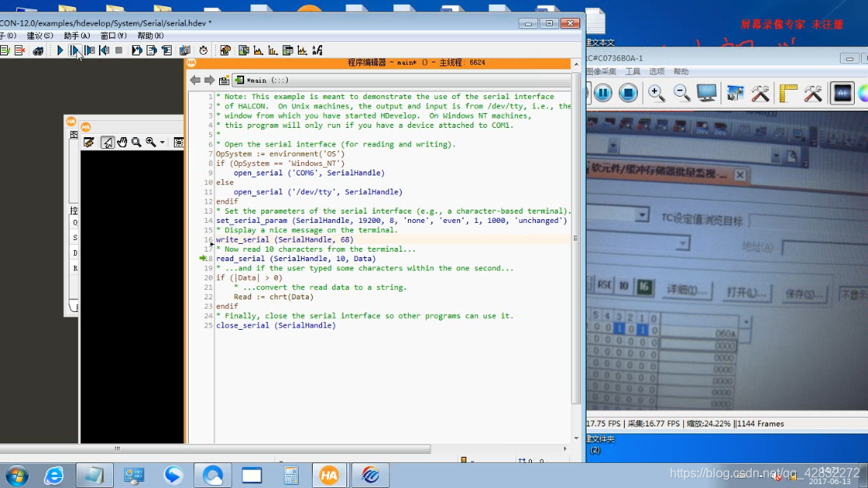
Task: Click the OpSystem := environment('OS') line
Action: point(280,154)
